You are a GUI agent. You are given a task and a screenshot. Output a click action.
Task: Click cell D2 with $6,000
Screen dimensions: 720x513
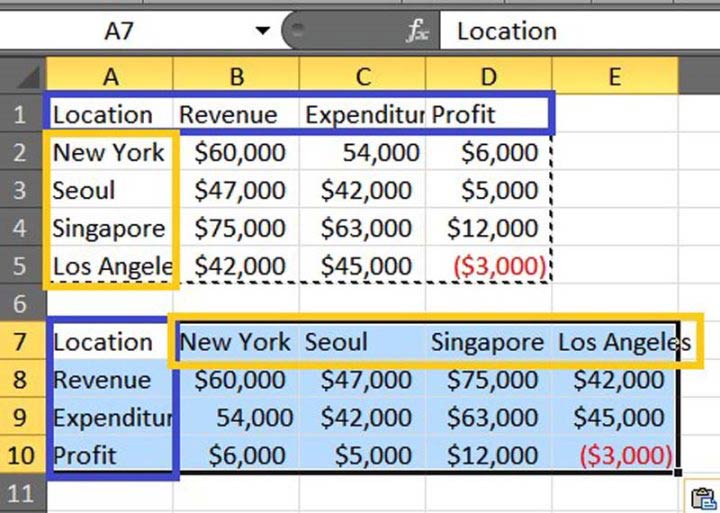[489, 152]
